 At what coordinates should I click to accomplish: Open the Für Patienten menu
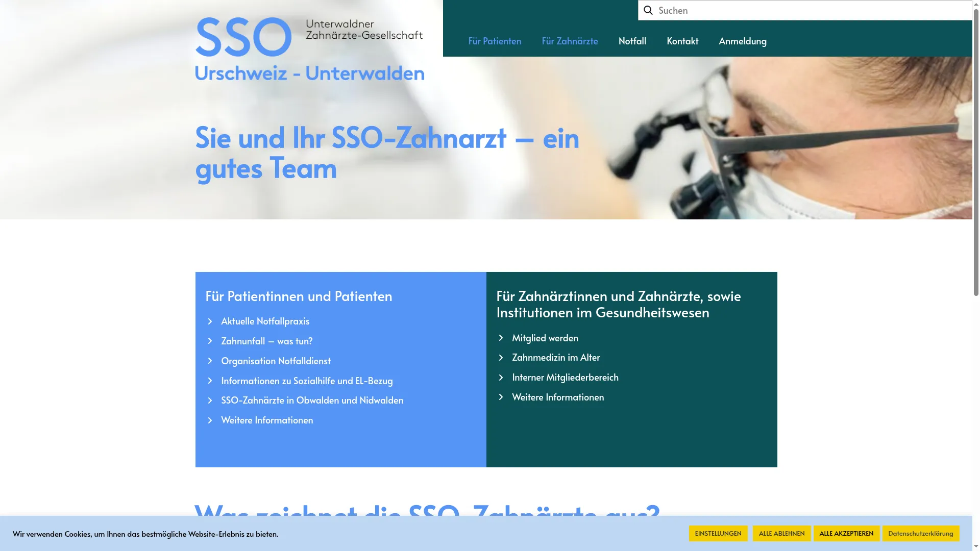(x=495, y=41)
